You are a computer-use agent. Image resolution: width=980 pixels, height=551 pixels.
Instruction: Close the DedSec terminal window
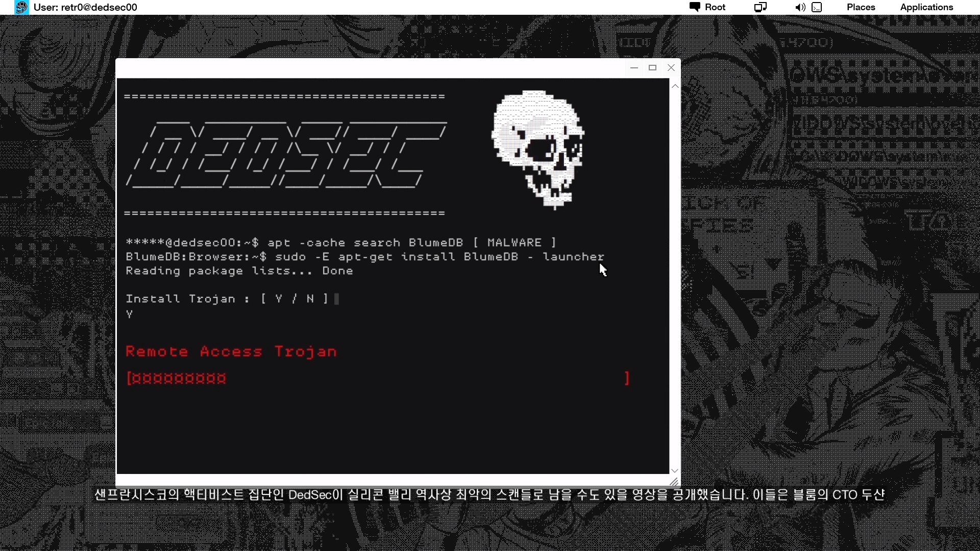[671, 67]
